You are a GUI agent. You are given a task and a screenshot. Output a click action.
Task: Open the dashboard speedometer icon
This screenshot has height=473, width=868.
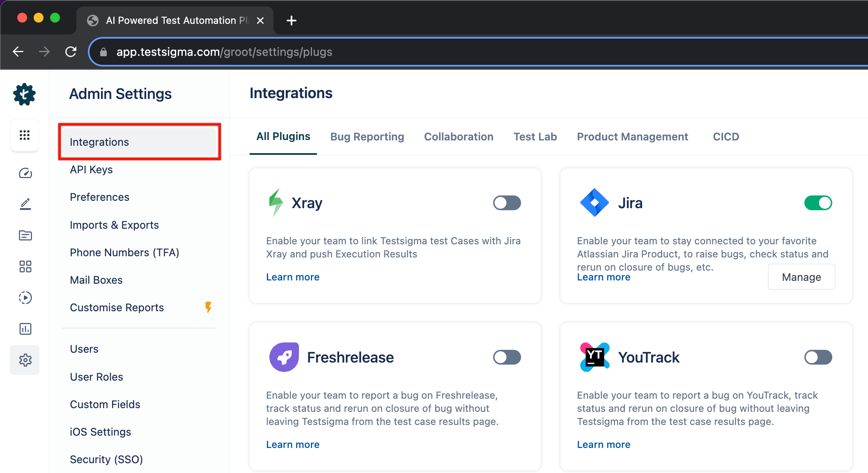[x=25, y=173]
